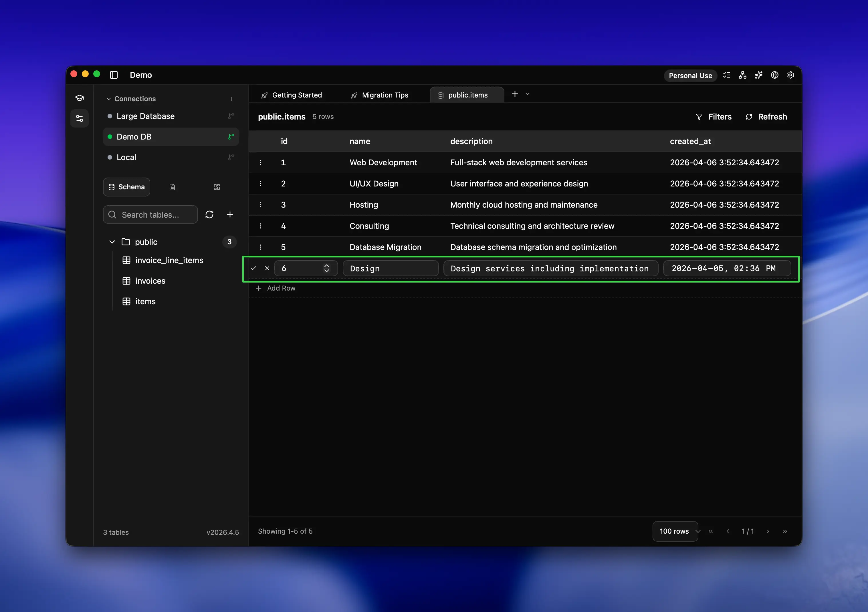Click the refresh tables icon beside search
The image size is (868, 612).
tap(209, 215)
